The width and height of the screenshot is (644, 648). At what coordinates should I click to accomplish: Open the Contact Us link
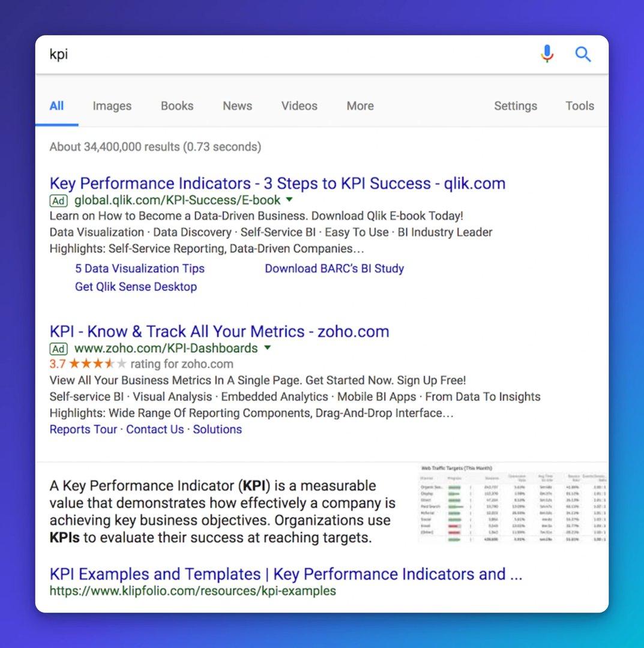click(155, 430)
